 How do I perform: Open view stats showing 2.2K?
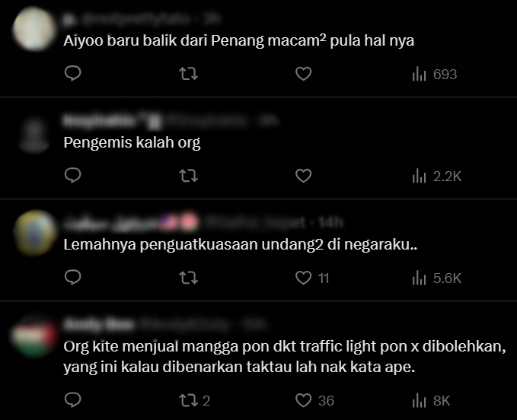click(x=436, y=177)
